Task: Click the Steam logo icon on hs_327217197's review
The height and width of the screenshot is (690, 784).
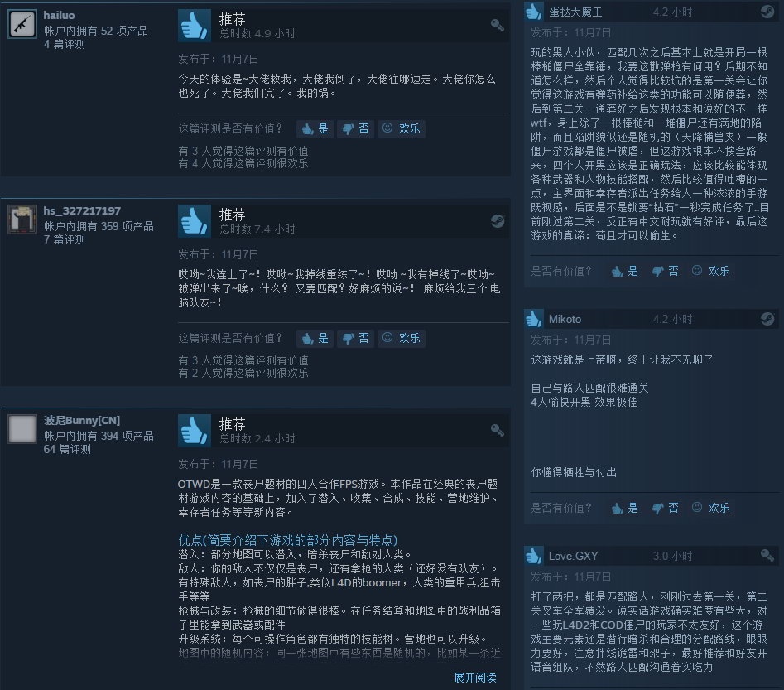Action: point(497,220)
